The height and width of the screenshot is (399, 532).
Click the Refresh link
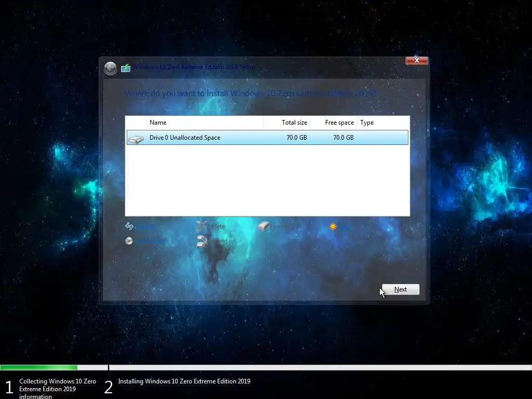(145, 227)
